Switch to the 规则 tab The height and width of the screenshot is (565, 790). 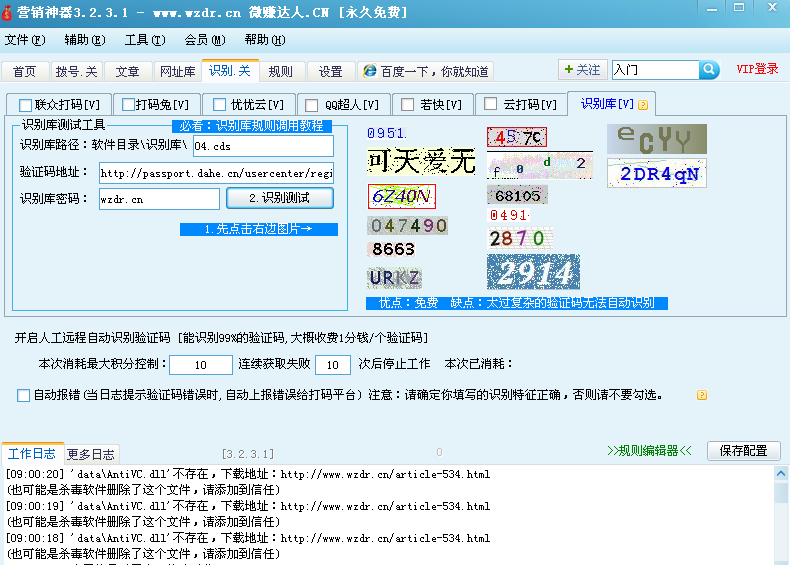[281, 72]
